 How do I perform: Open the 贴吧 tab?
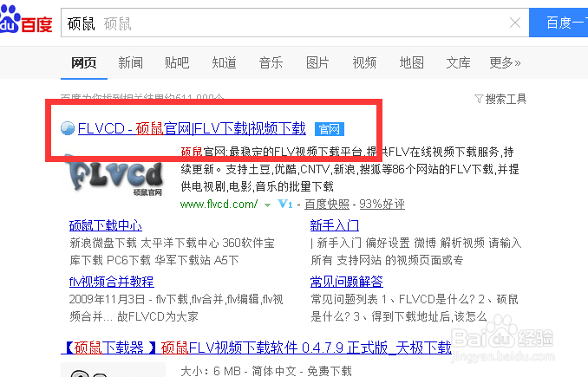pyautogui.click(x=177, y=62)
